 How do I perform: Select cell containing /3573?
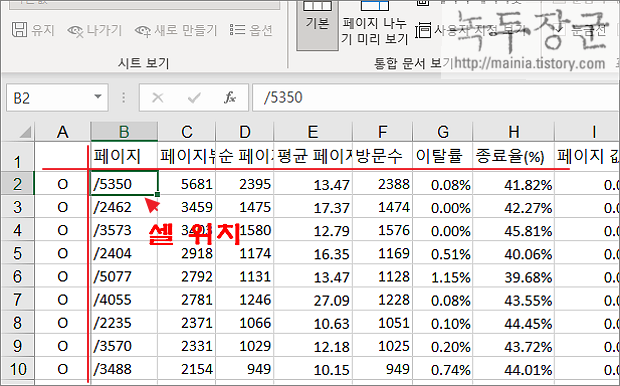[x=124, y=230]
